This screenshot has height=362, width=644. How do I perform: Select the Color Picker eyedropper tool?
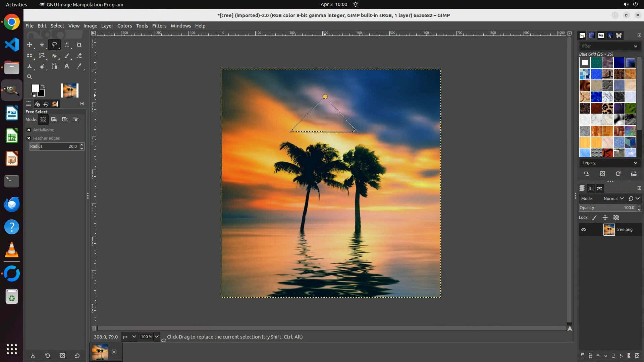[x=79, y=66]
